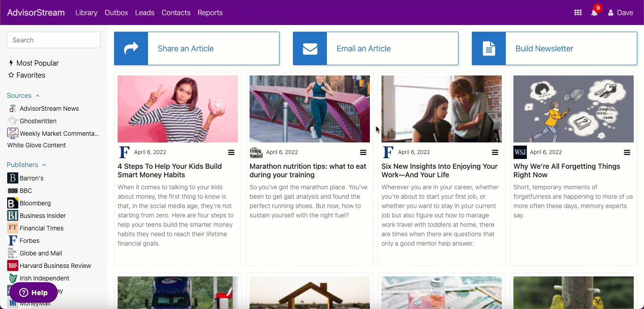Screen dimensions: 644x309
Task: Open the Help widget
Action: [x=34, y=293]
